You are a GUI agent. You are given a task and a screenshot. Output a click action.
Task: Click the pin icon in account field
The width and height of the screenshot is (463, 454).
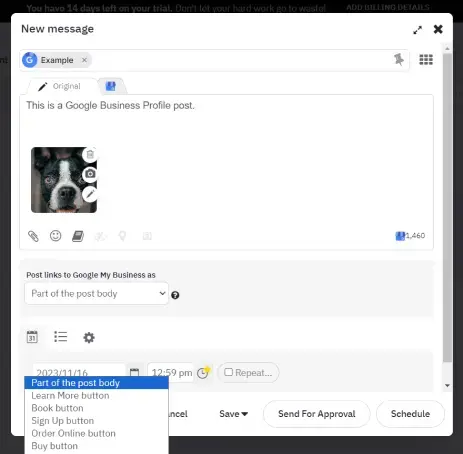[x=399, y=60]
